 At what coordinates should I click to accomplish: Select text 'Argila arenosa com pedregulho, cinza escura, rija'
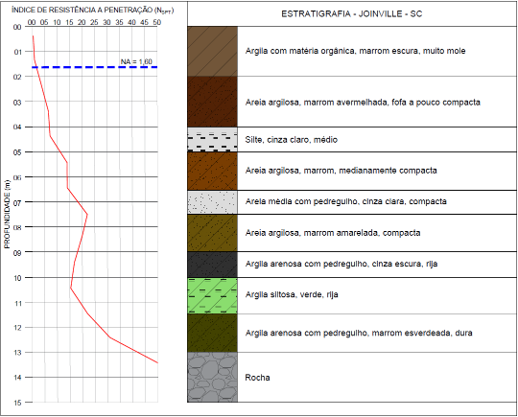pyautogui.click(x=341, y=264)
